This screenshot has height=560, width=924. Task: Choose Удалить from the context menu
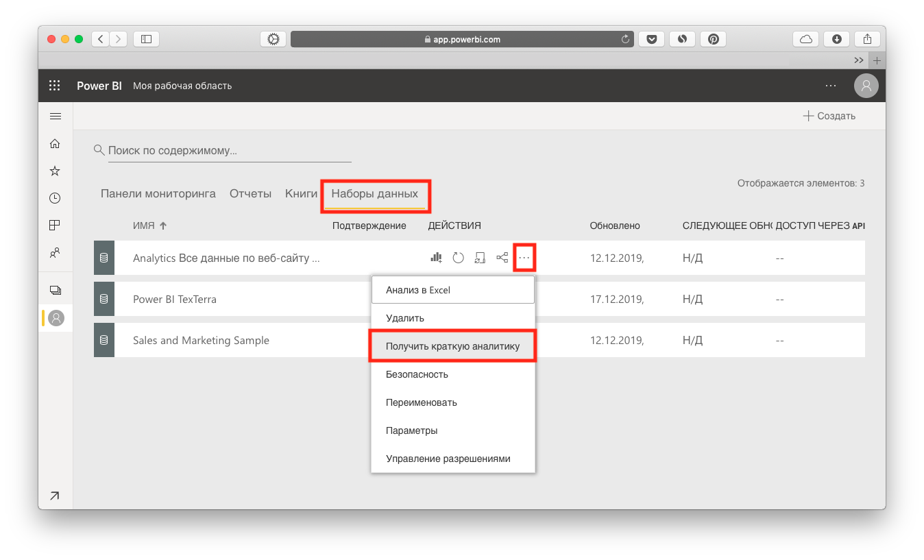tap(453, 318)
